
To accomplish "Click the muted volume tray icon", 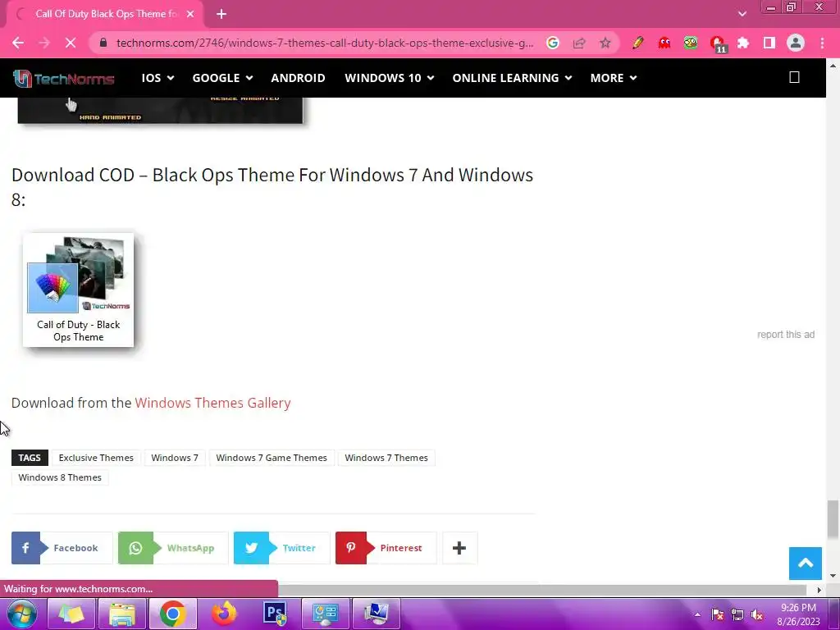I will (757, 615).
